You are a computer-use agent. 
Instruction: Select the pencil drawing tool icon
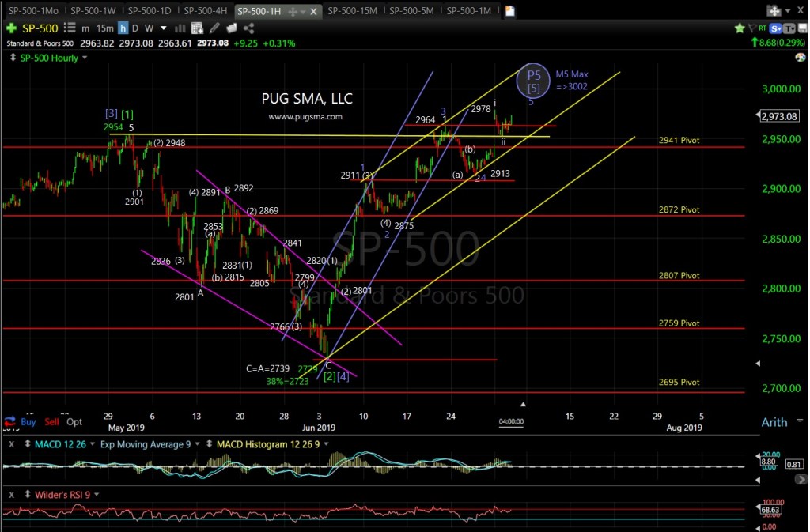click(x=215, y=28)
